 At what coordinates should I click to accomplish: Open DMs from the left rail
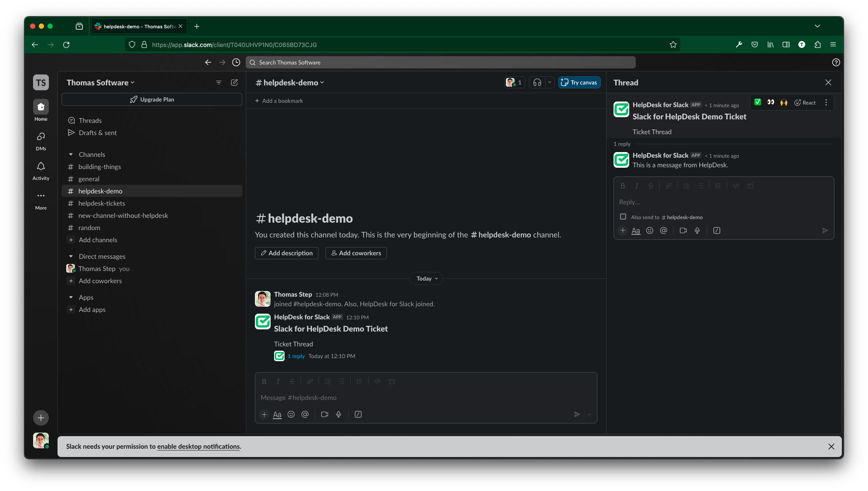[41, 141]
